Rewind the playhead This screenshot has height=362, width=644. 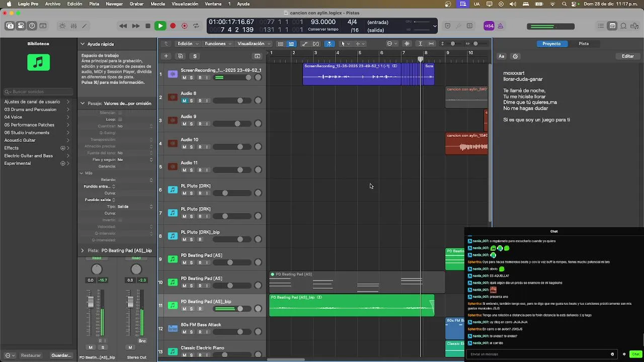click(123, 26)
